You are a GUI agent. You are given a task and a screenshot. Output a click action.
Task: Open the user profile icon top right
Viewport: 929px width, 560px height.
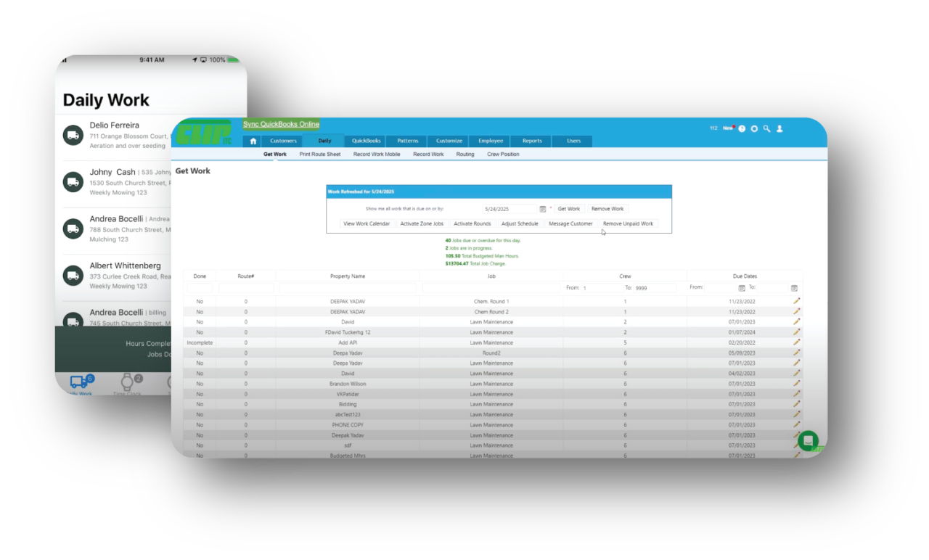tap(779, 128)
